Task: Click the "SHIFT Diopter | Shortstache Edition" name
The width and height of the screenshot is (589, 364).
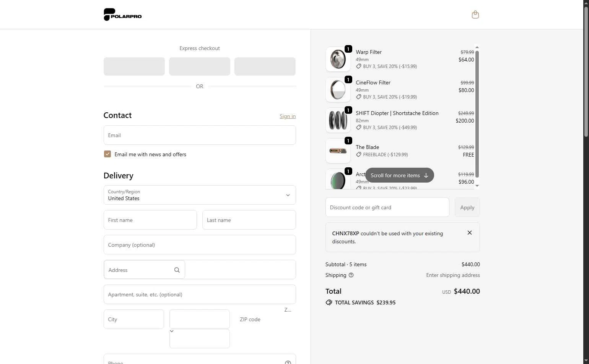Action: (x=397, y=113)
